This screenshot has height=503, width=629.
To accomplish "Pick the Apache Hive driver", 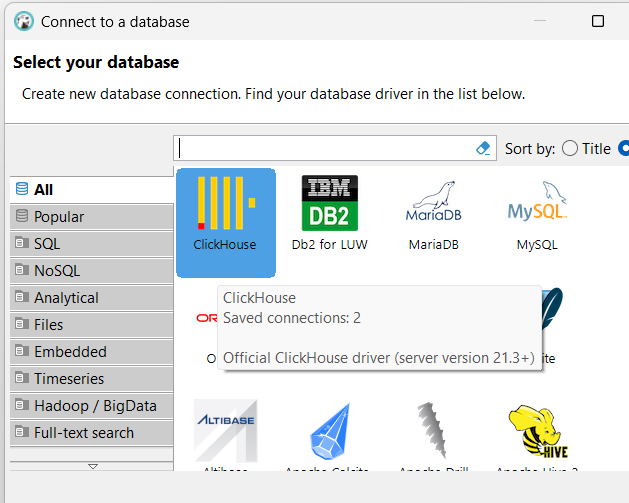I will pyautogui.click(x=537, y=432).
